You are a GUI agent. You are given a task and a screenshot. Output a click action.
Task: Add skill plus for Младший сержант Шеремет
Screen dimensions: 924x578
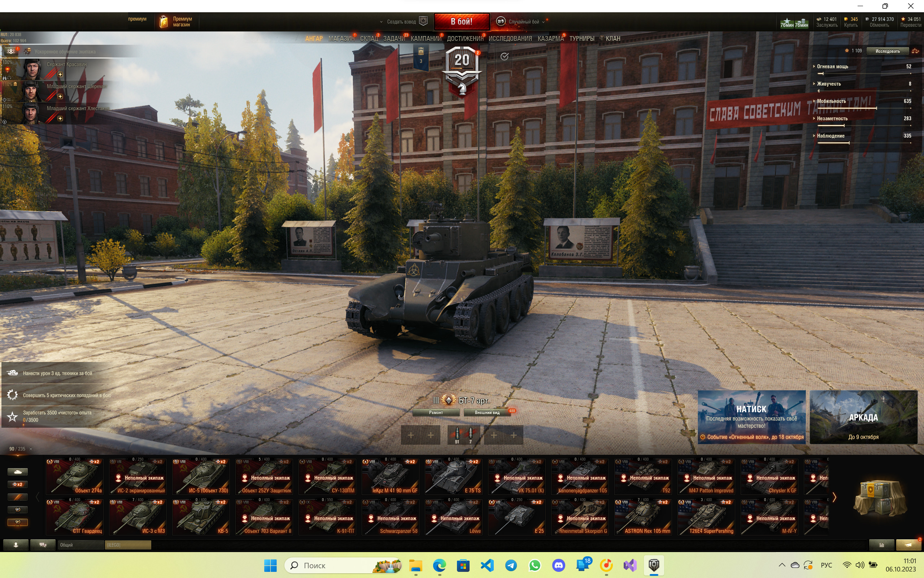click(x=60, y=97)
